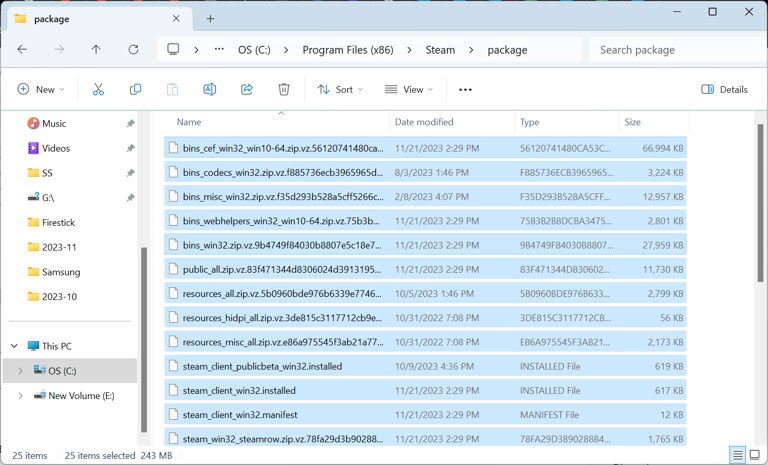Open the Sort dropdown
This screenshot has height=465, width=768.
pos(340,89)
